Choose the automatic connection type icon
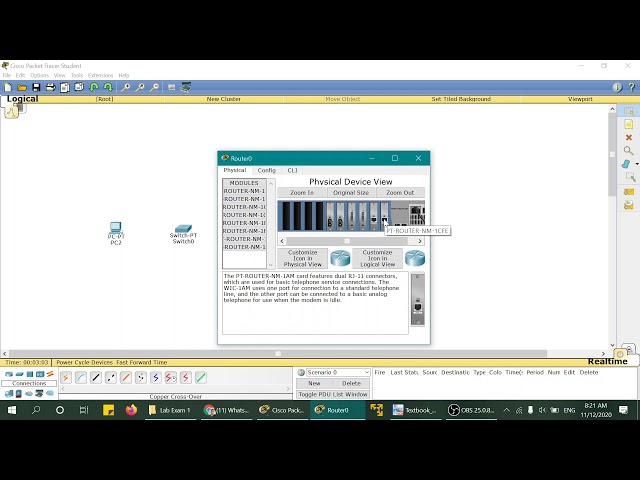The width and height of the screenshot is (640, 480). [66, 378]
